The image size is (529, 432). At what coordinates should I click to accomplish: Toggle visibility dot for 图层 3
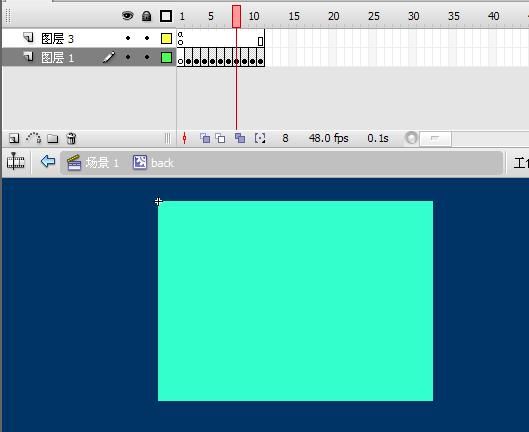(x=128, y=38)
